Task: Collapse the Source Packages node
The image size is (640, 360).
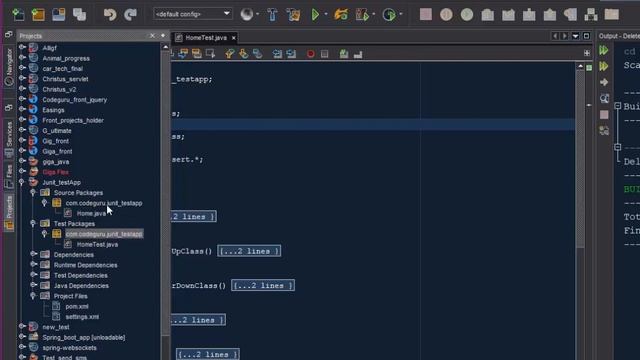Action: (34, 192)
